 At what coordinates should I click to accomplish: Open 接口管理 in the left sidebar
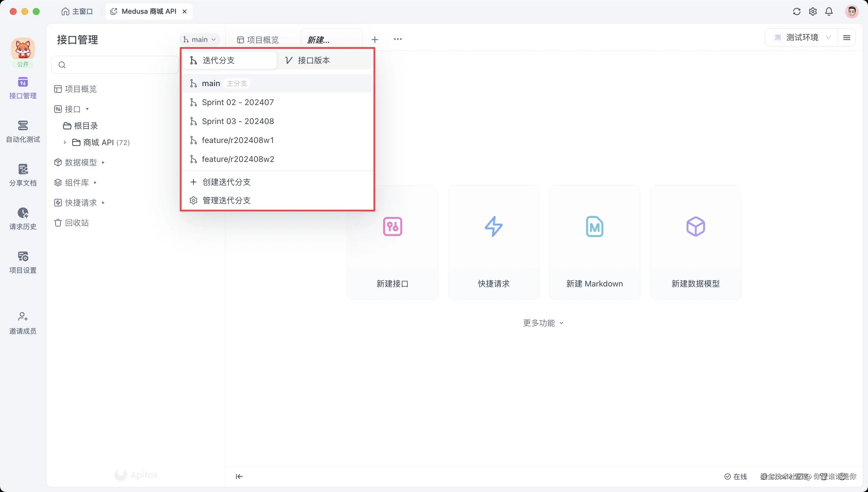(22, 88)
